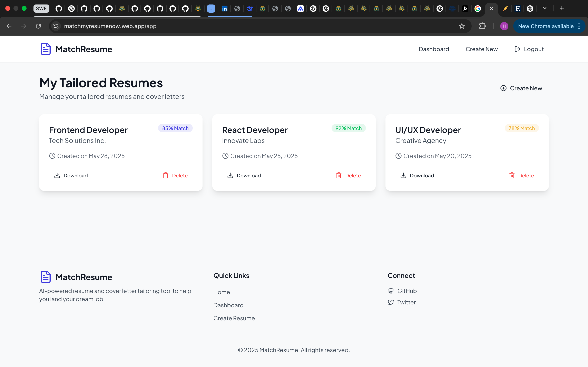This screenshot has height=367, width=588.
Task: Click the 92% Match badge
Action: 349,128
